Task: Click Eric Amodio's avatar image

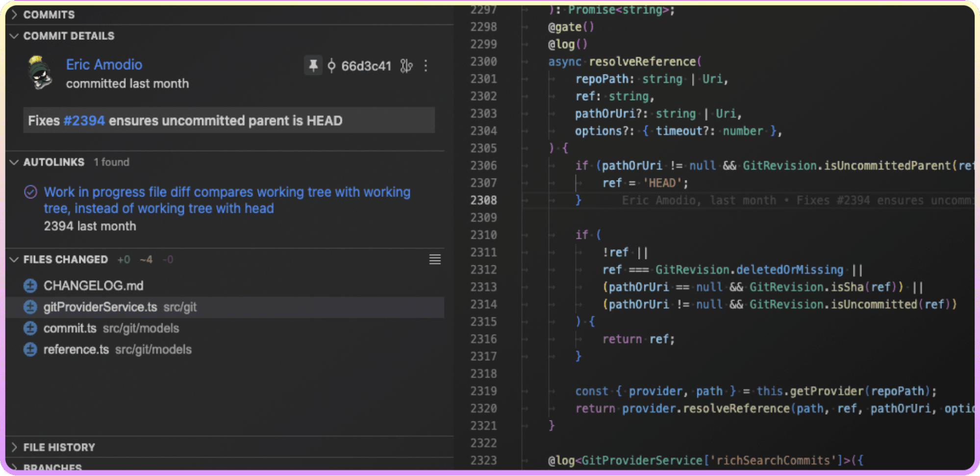Action: pos(40,74)
